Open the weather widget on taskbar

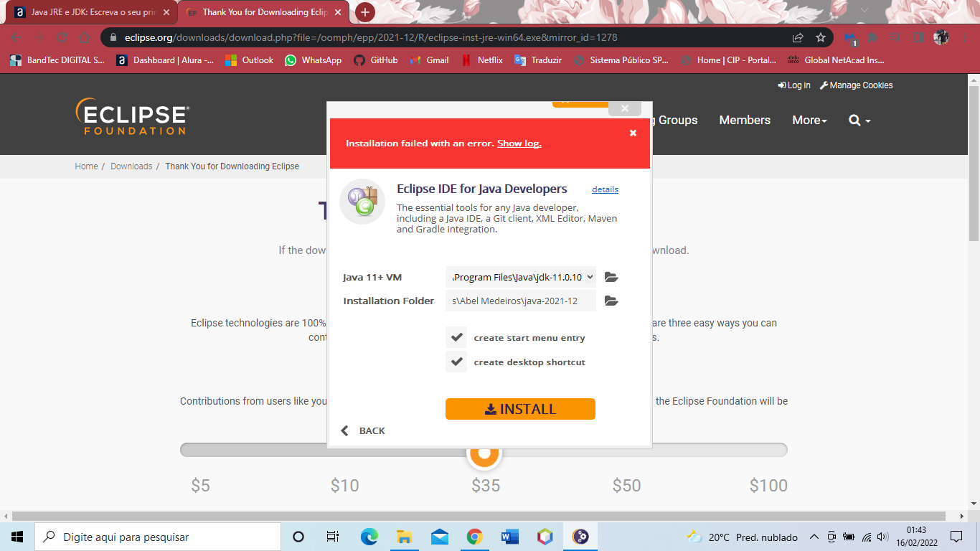pos(742,537)
